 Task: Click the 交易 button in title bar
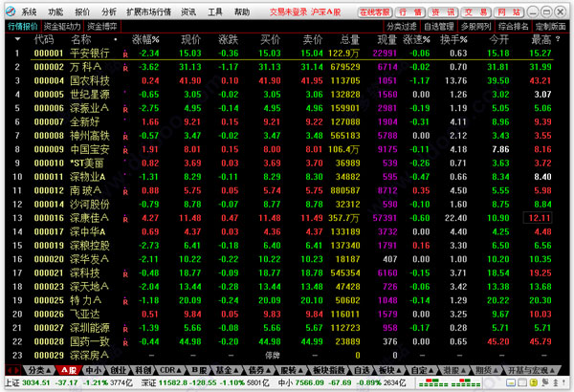click(475, 12)
